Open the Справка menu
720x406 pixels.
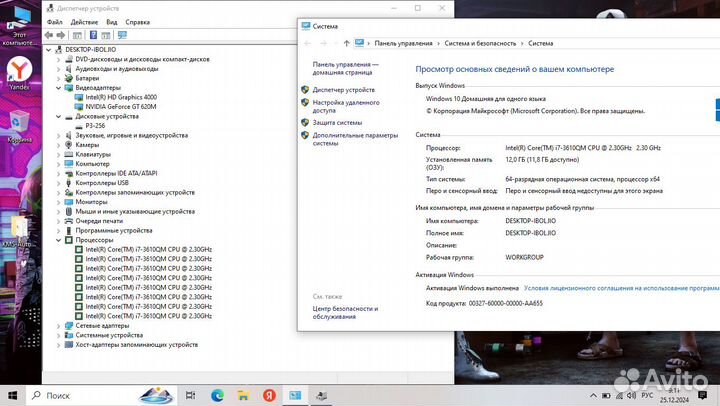click(x=137, y=22)
